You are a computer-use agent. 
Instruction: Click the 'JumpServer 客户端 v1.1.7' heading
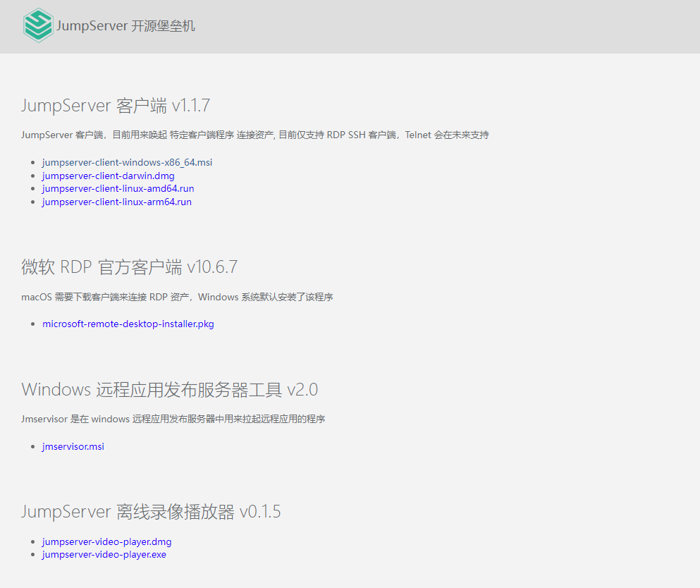(116, 106)
